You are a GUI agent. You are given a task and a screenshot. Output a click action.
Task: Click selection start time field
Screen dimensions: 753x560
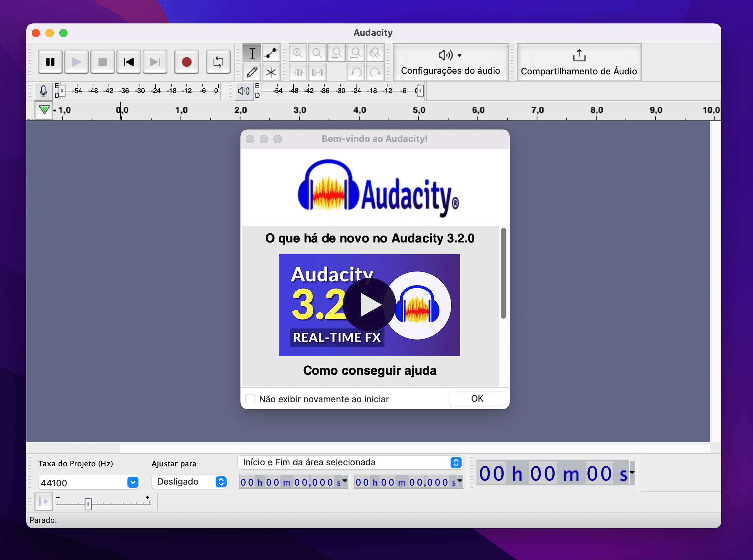click(x=290, y=482)
